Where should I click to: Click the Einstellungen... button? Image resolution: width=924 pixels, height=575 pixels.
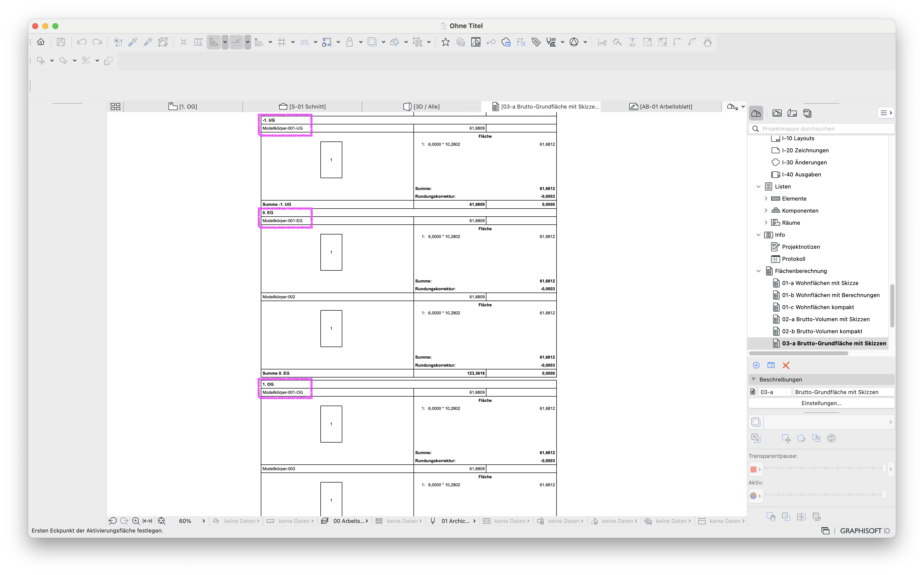[821, 403]
